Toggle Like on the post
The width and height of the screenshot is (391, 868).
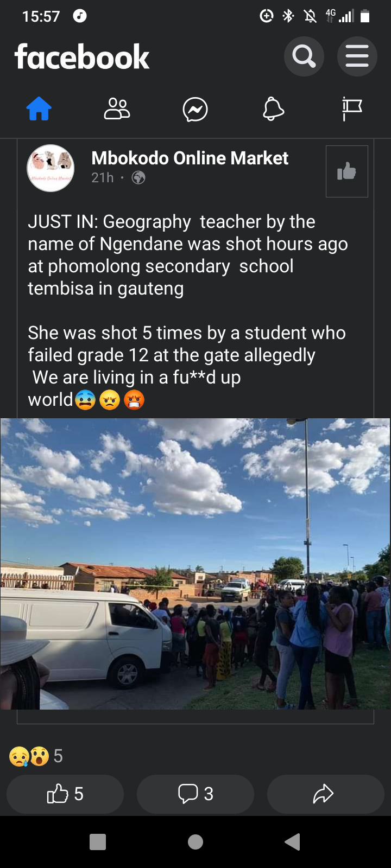pos(65,794)
